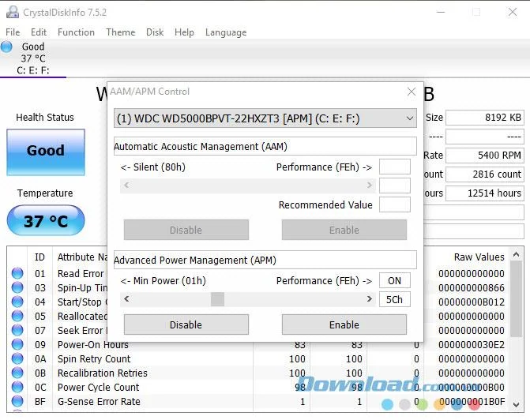Click the Good health status button

click(46, 152)
